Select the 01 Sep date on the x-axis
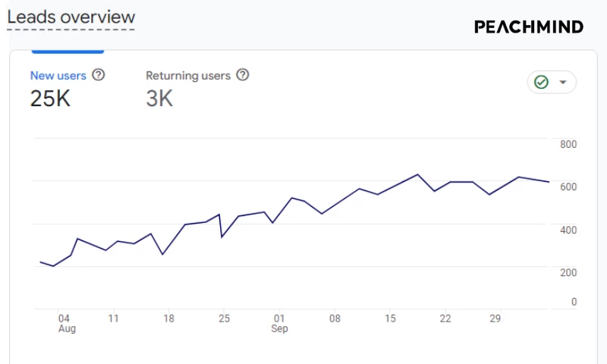Screen dimensions: 607x364 (x=279, y=323)
